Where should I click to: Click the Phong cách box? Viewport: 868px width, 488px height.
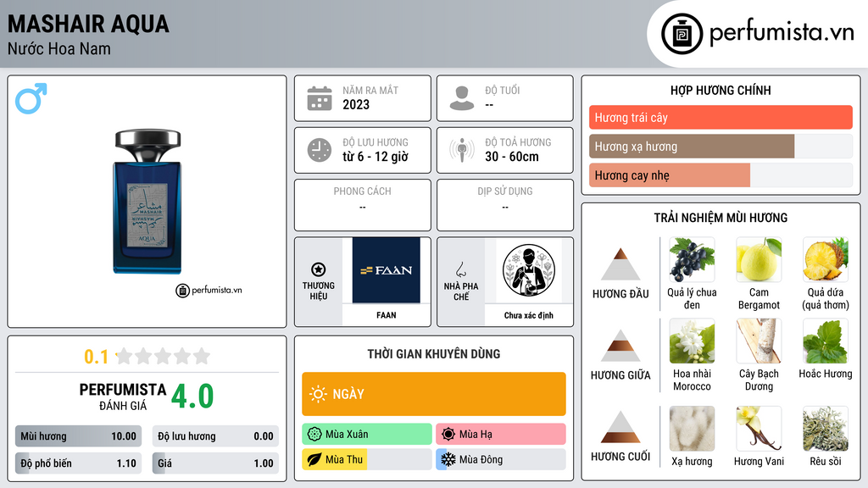pyautogui.click(x=363, y=205)
